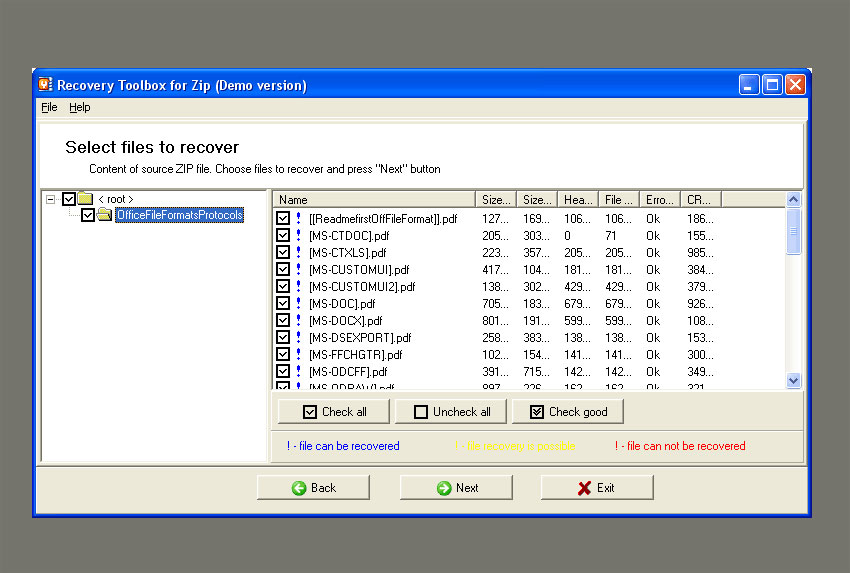Screen dimensions: 850x573
Task: Uncheck [MS-CTXLS].pdf checkbox
Action: pyautogui.click(x=283, y=252)
